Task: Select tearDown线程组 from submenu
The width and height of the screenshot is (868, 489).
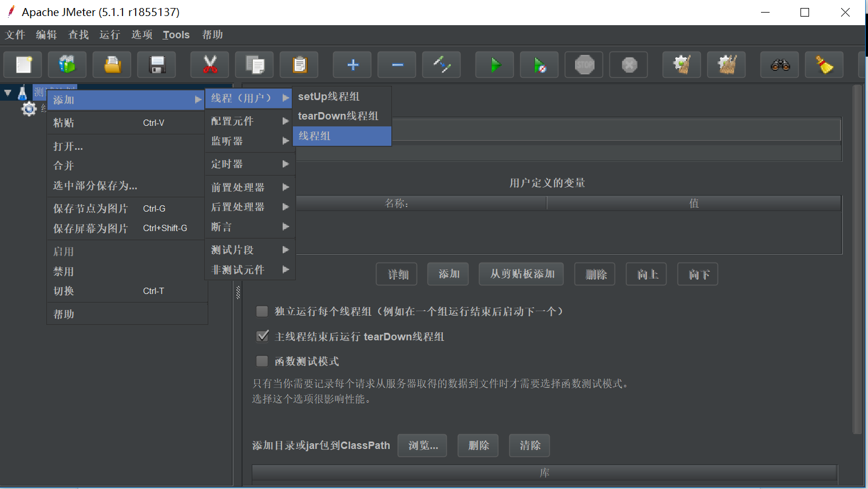Action: (x=342, y=116)
